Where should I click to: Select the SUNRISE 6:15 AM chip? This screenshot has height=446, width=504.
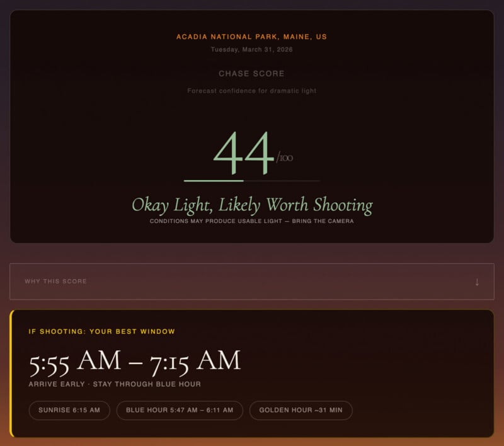69,410
